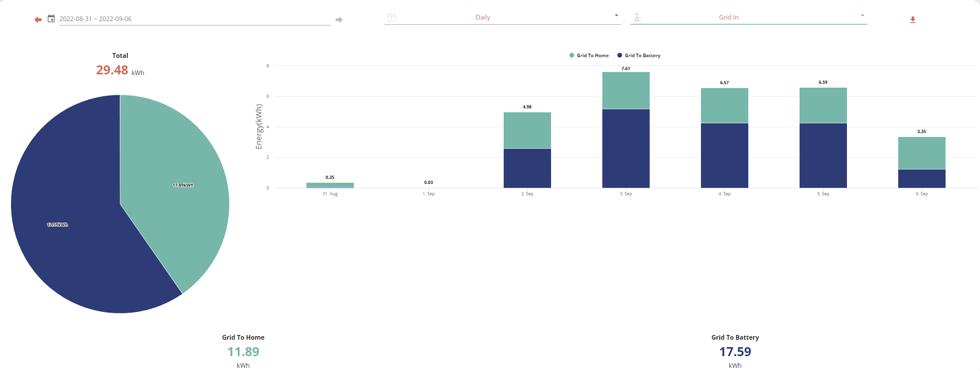Open the Daily interval dropdown
Image resolution: width=980 pixels, height=371 pixels.
click(x=503, y=18)
